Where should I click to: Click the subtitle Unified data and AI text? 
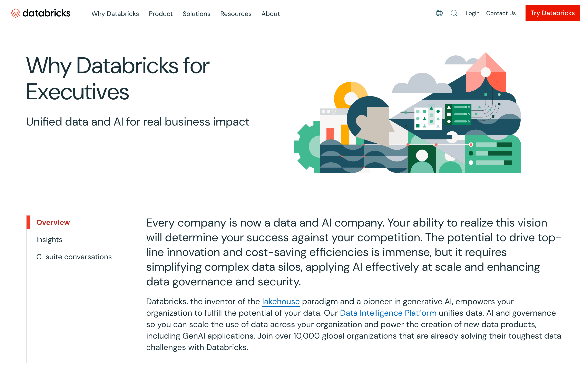click(x=138, y=122)
